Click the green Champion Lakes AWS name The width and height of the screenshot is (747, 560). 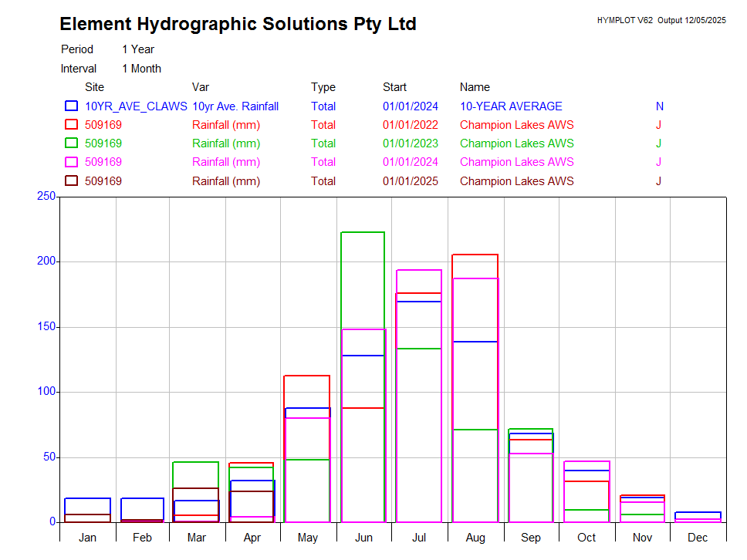pyautogui.click(x=517, y=143)
